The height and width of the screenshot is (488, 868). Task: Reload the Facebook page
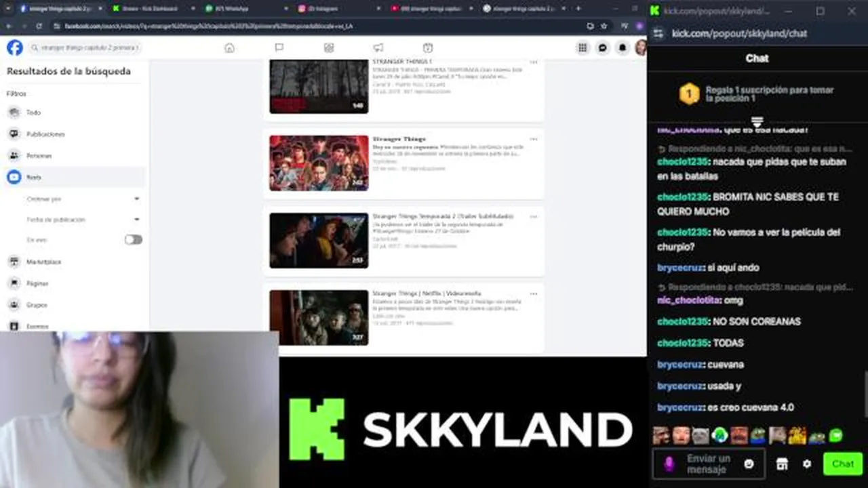click(39, 26)
